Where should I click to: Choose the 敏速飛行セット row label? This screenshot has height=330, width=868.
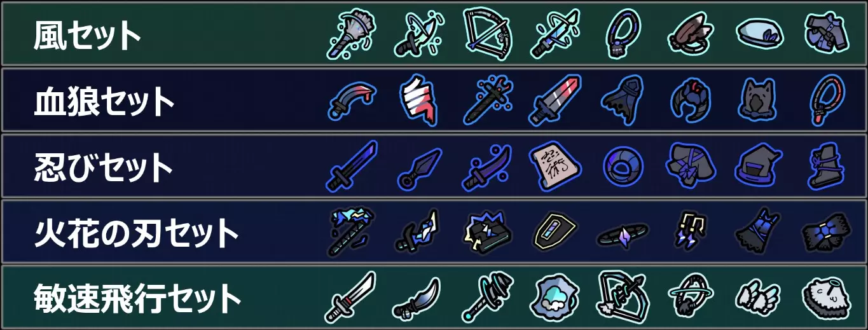coord(138,299)
